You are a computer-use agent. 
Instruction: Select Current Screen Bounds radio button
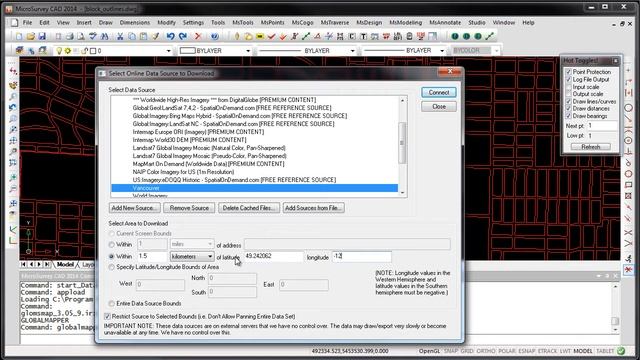pos(111,233)
